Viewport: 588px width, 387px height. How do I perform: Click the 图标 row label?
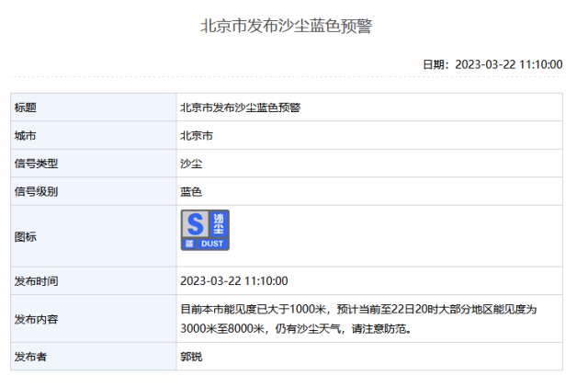click(26, 236)
